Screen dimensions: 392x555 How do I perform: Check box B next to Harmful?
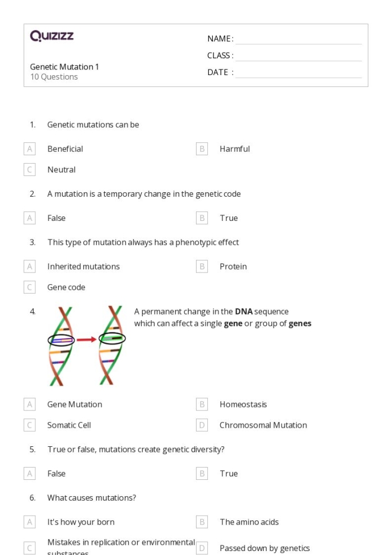[x=202, y=149]
